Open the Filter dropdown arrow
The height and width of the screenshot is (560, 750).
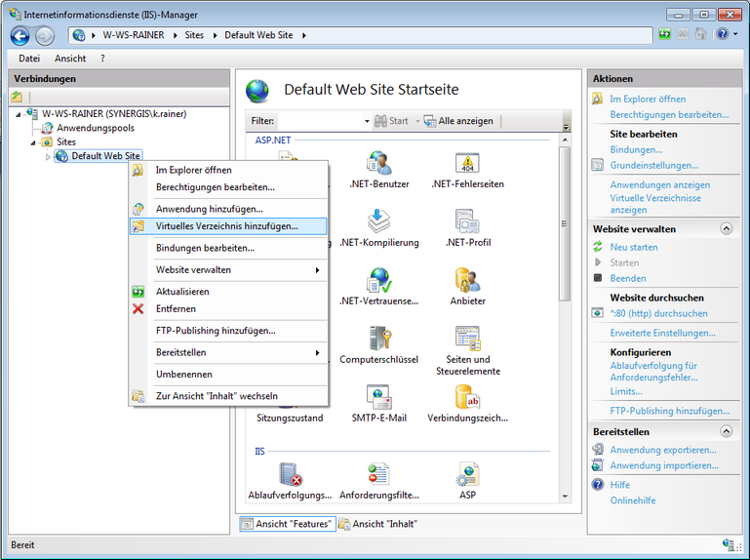coord(367,121)
